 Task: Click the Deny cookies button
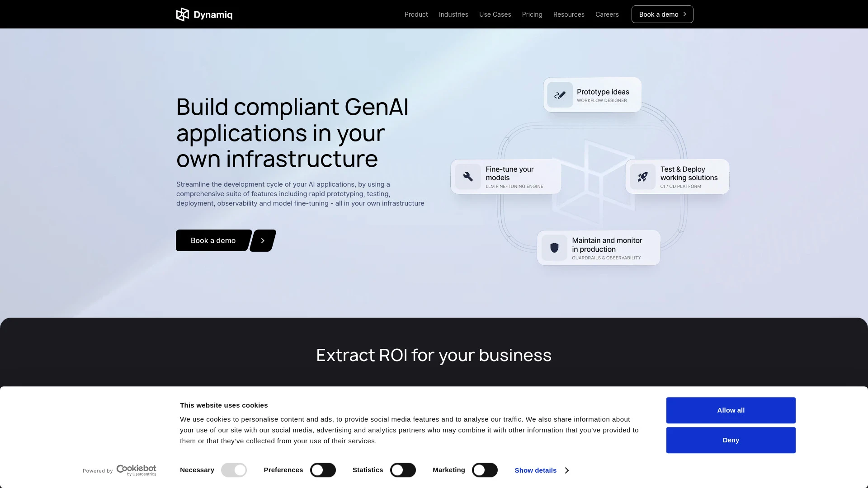pyautogui.click(x=731, y=440)
